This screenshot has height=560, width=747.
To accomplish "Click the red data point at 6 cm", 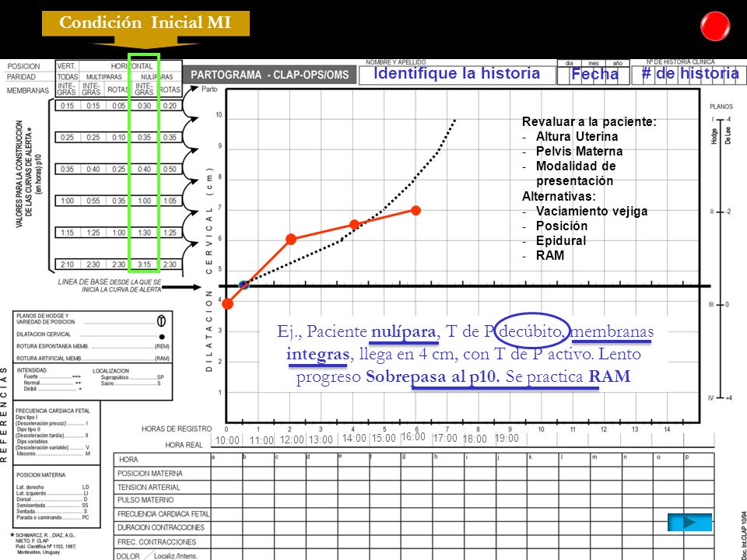I will pos(291,239).
